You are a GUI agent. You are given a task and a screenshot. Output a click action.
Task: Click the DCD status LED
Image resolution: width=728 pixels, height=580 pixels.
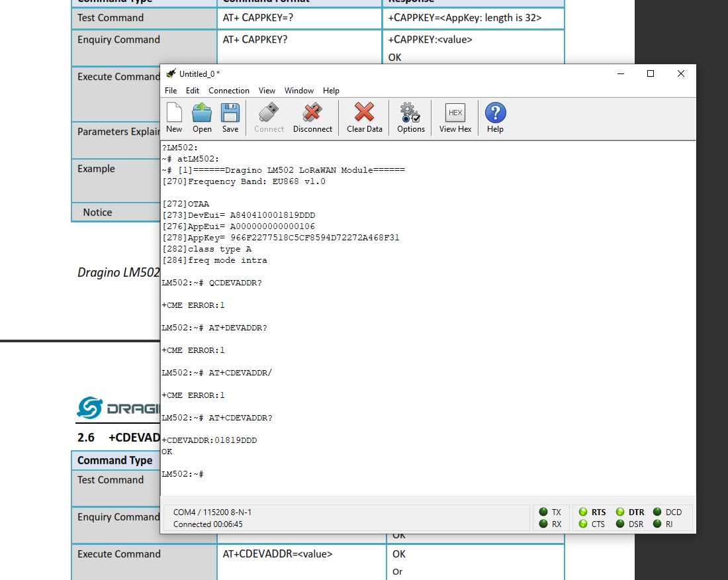coord(657,512)
